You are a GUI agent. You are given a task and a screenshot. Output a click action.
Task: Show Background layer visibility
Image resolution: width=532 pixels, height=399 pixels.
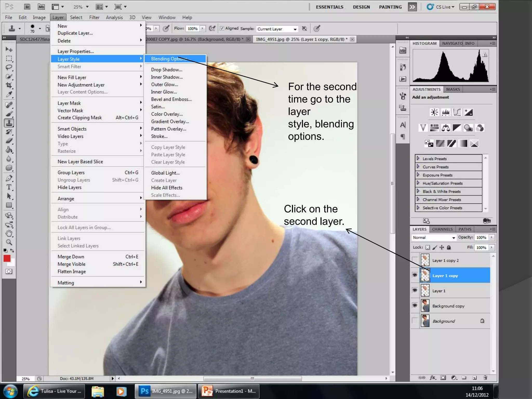coord(415,321)
